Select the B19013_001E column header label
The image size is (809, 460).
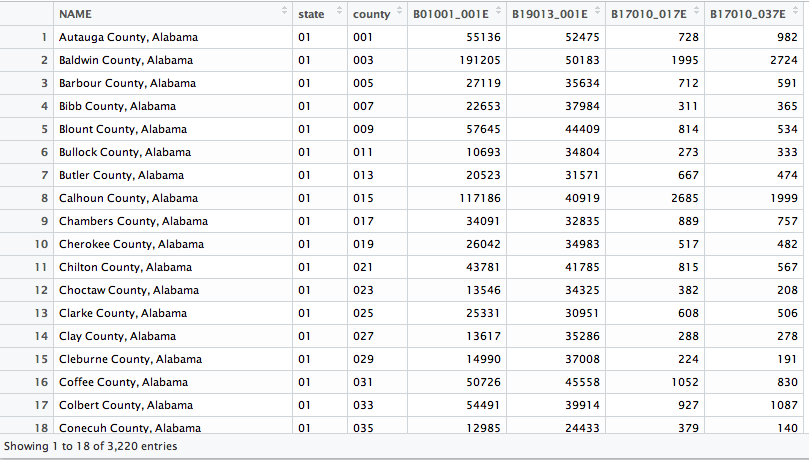(x=549, y=14)
